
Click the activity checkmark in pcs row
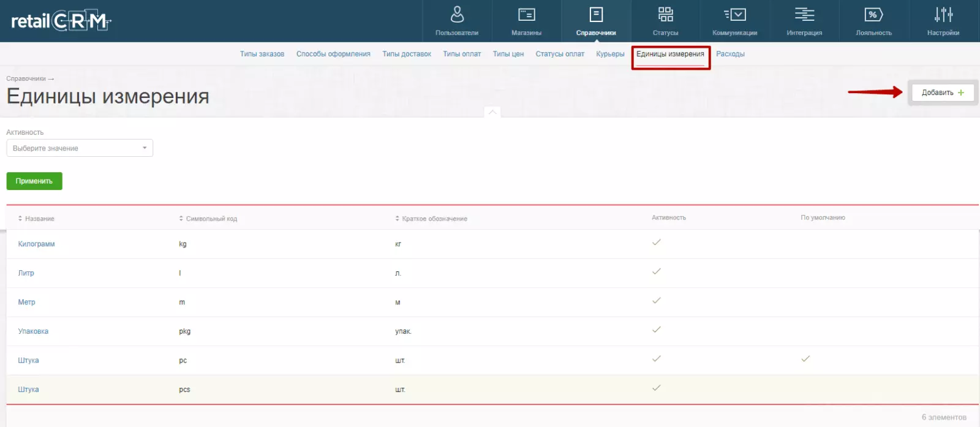[657, 388]
